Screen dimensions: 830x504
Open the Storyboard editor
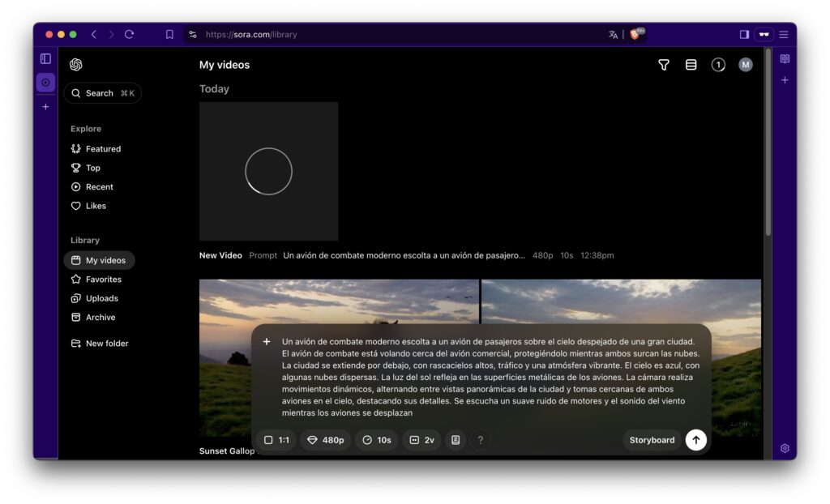[x=652, y=440]
